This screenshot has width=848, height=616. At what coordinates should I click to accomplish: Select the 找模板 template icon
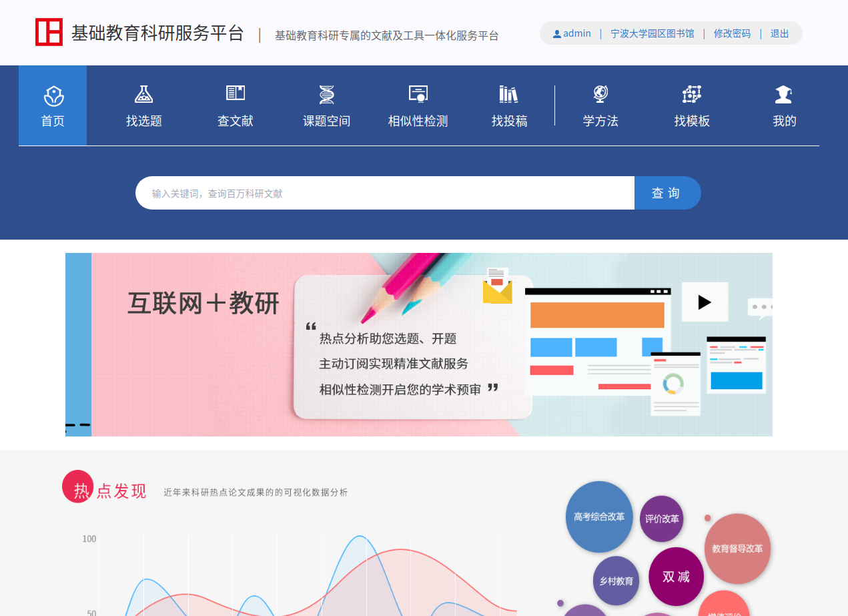692,94
